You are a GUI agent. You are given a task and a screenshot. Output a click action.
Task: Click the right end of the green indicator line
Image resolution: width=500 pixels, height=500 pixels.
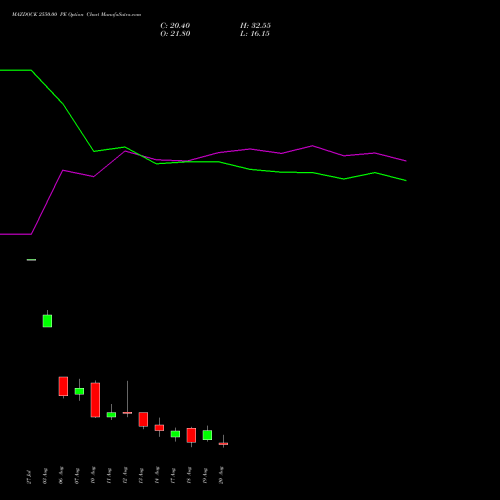(x=406, y=180)
